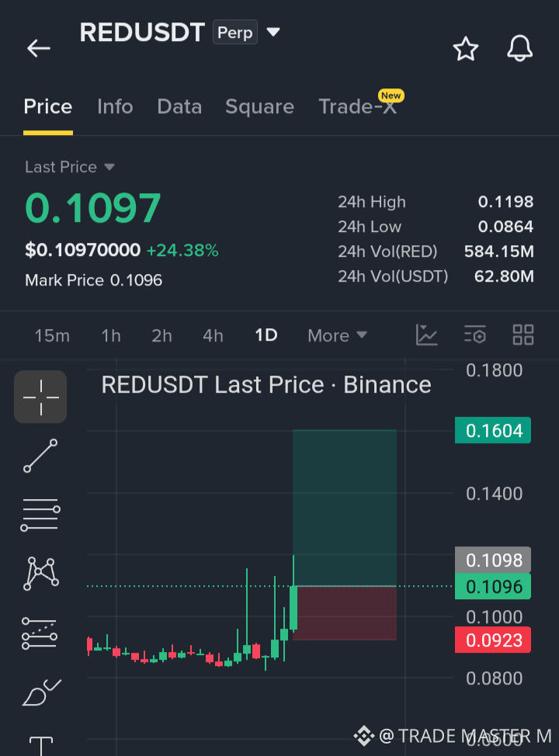Image resolution: width=559 pixels, height=756 pixels.
Task: Expand the Last Price dropdown
Action: point(70,167)
